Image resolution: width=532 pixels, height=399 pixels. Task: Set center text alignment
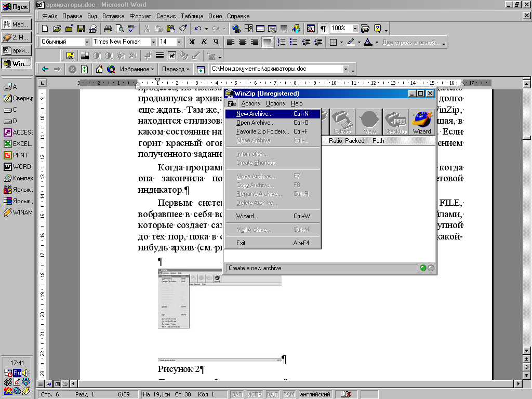tap(242, 42)
